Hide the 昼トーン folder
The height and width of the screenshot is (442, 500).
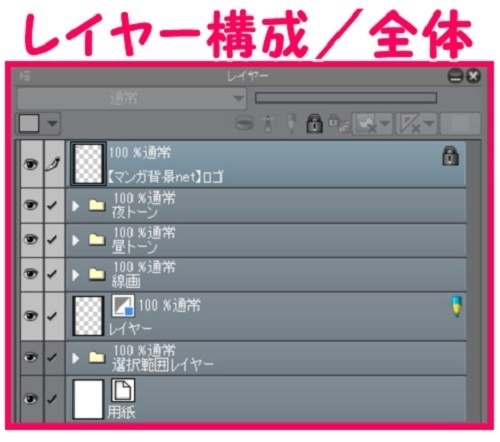(x=31, y=240)
